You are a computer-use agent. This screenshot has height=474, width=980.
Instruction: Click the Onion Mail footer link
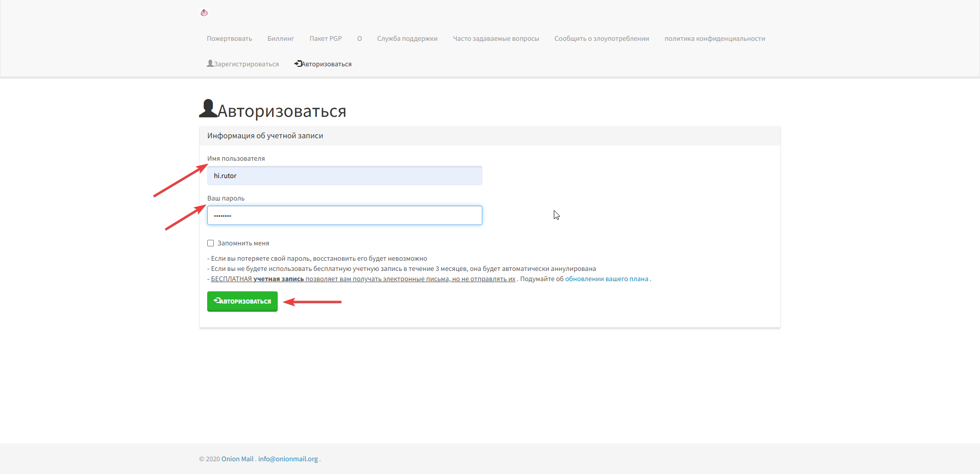pos(237,459)
